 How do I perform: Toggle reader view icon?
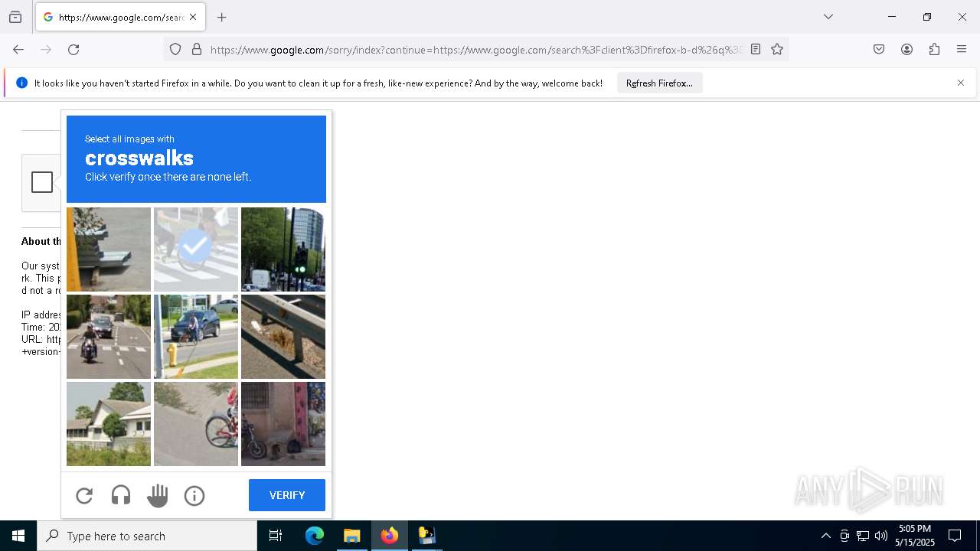pyautogui.click(x=756, y=49)
